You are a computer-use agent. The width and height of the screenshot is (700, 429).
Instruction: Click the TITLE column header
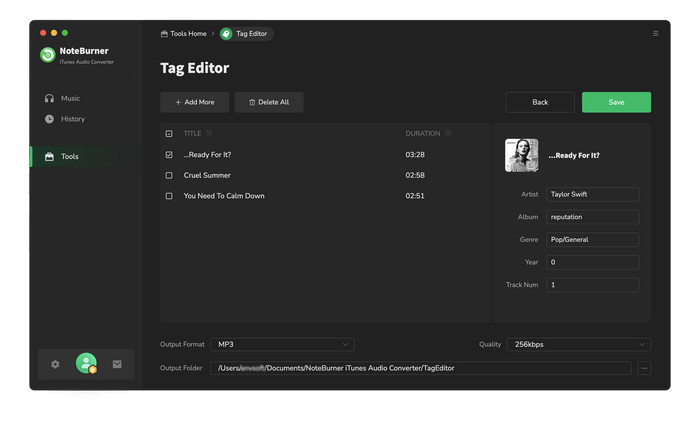pos(192,133)
